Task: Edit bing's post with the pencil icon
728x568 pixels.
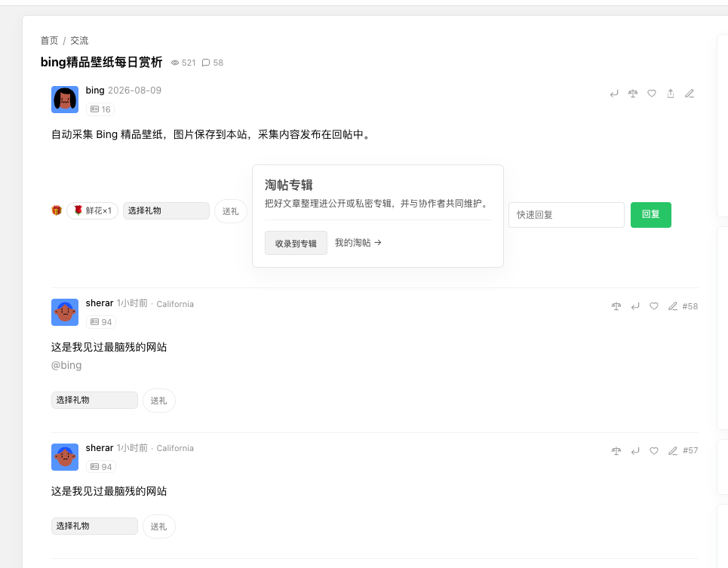Action: tap(690, 94)
